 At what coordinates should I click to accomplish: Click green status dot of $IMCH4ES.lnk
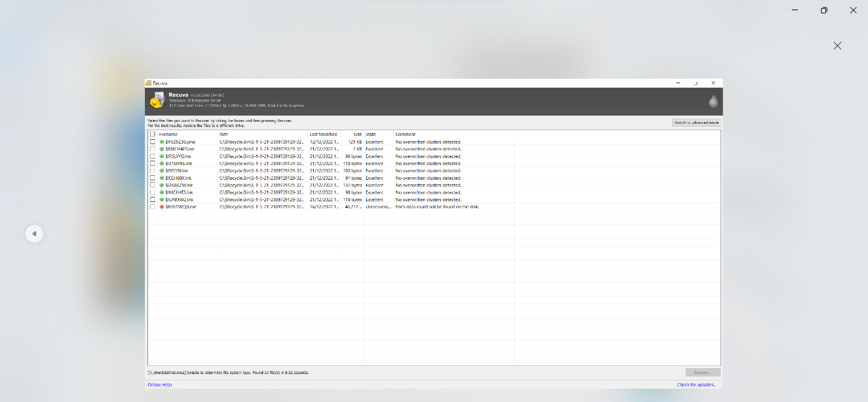161,192
